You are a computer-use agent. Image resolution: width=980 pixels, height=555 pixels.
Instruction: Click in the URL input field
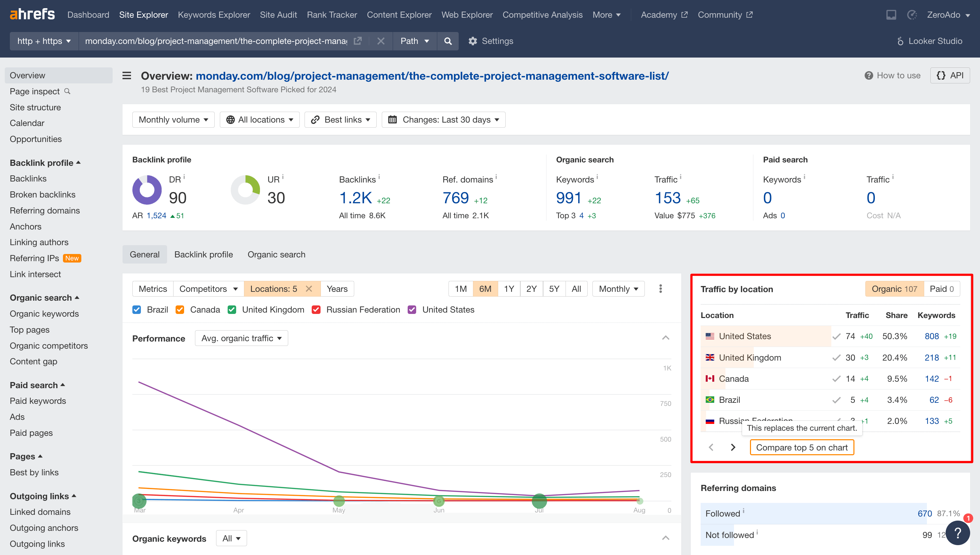216,41
